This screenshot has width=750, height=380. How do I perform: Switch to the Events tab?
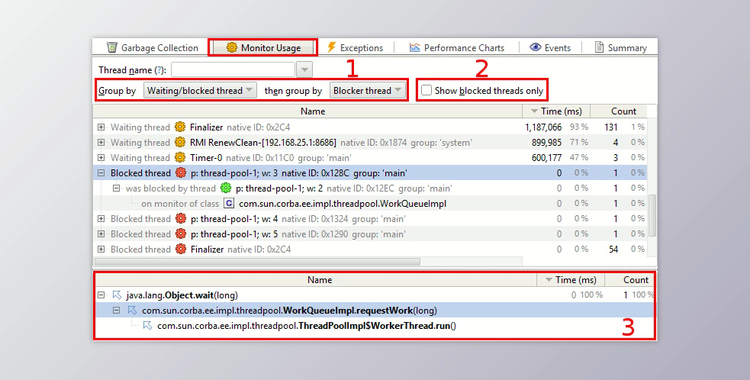tap(550, 48)
